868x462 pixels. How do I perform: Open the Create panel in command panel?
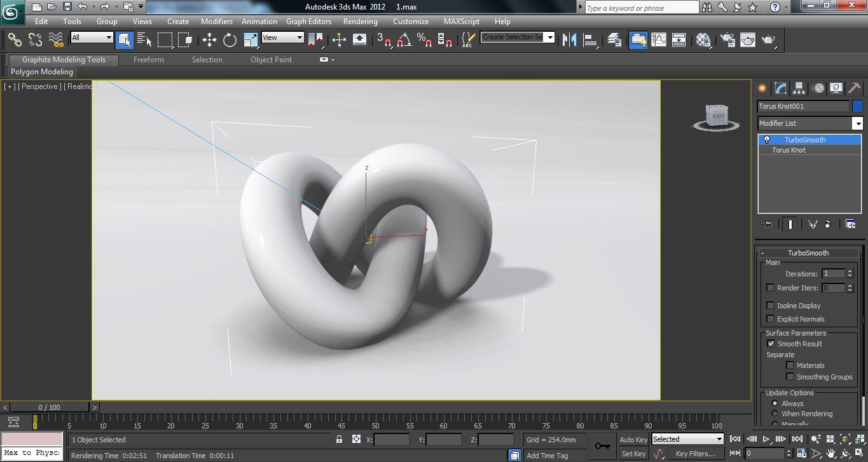[761, 88]
